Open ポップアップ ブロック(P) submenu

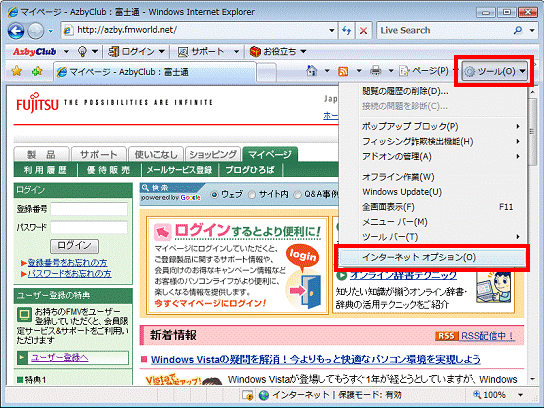[x=432, y=126]
